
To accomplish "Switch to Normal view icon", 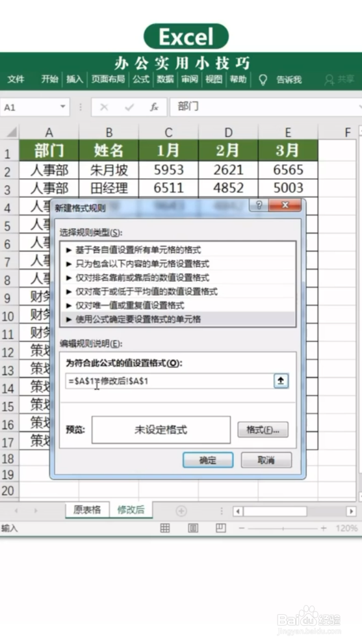I will 165,528.
